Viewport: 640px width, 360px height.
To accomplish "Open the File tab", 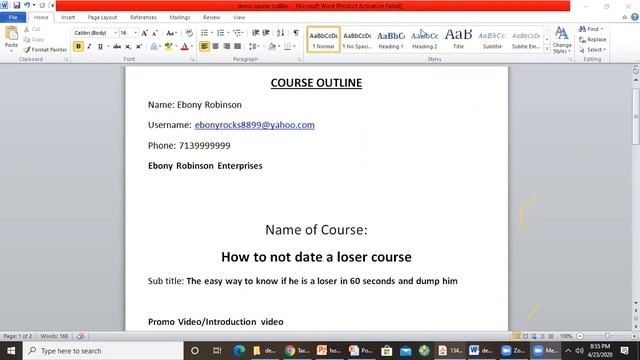I will [13, 18].
